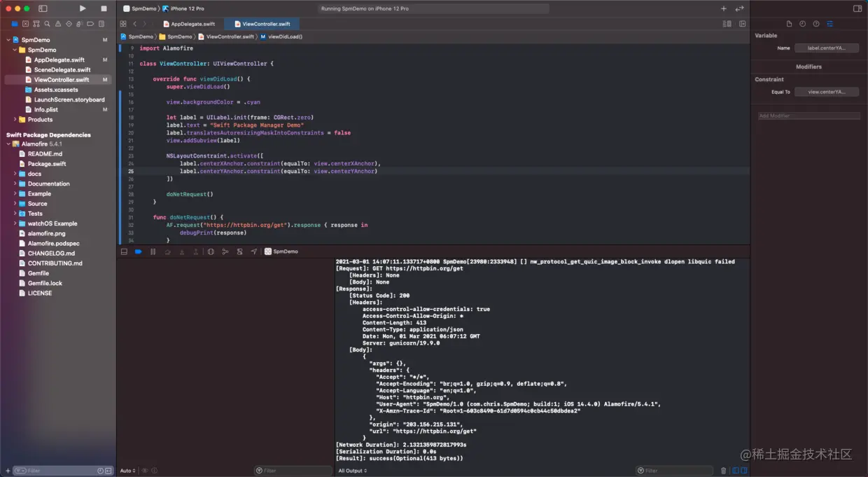Toggle the inspectors panel visibility

coord(857,8)
